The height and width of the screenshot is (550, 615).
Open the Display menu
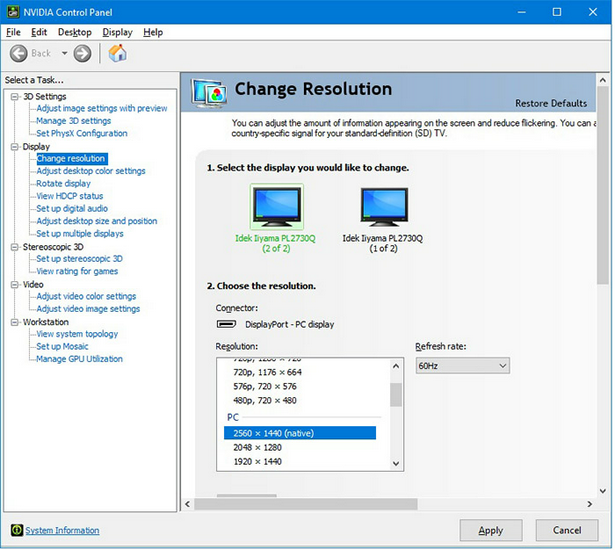[x=117, y=32]
